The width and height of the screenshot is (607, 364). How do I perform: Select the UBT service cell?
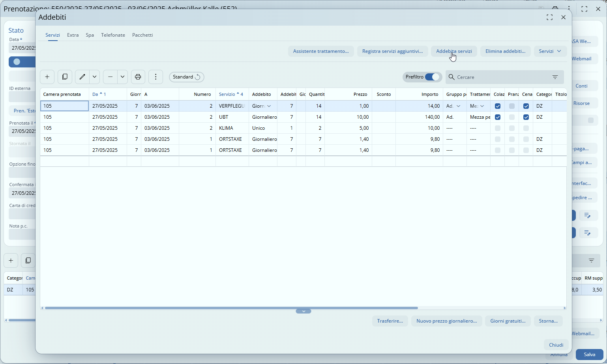[232, 117]
